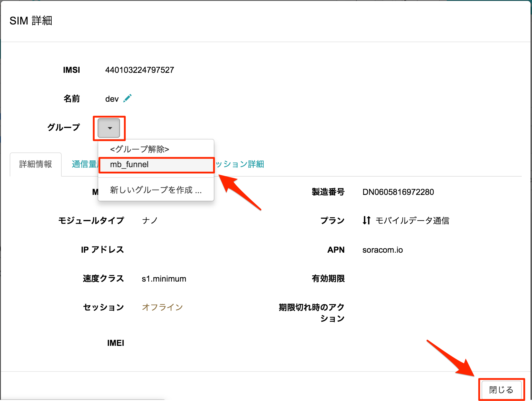Click the pencil icon to edit SIM name

pos(127,98)
